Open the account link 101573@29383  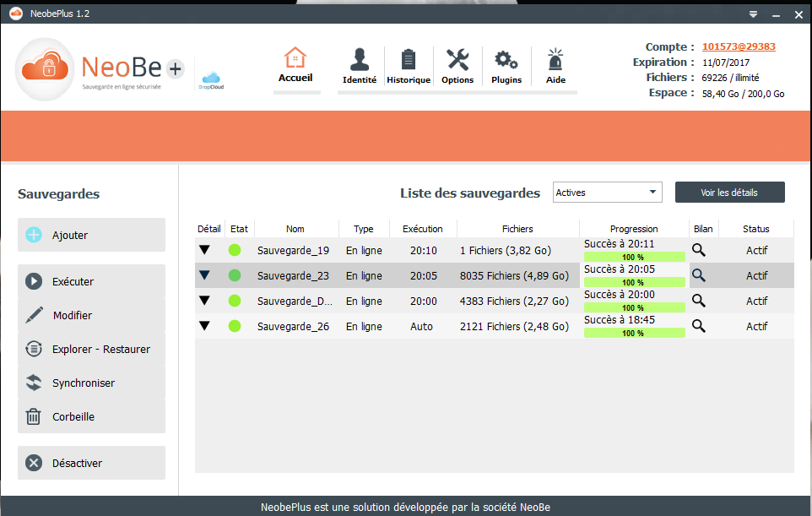737,46
